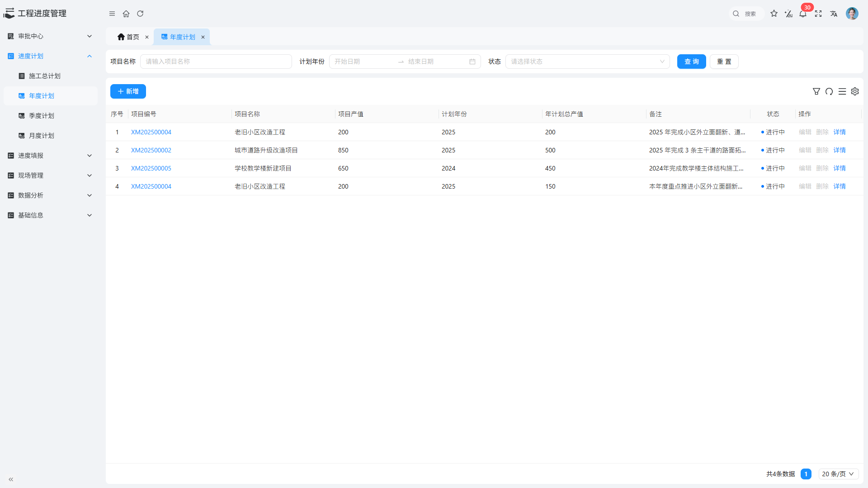
Task: Toggle the sidebar menu hamburger icon
Action: click(112, 14)
